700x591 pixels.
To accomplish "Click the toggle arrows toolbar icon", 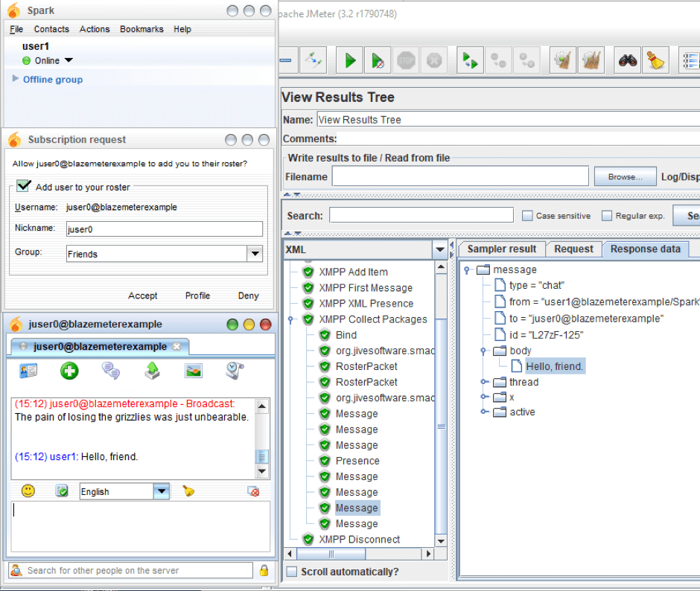I will coord(314,60).
